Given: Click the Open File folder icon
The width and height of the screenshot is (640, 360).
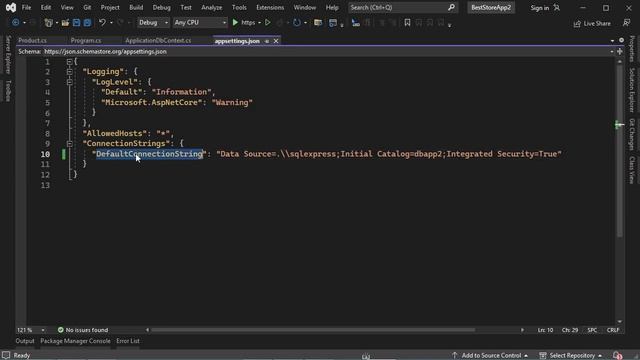Looking at the screenshot, I should pyautogui.click(x=65, y=23).
